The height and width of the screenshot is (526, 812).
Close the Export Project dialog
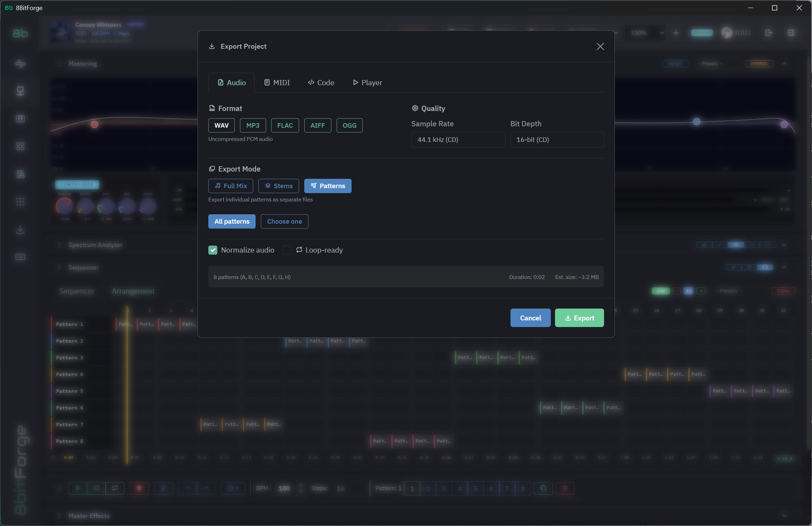[600, 46]
